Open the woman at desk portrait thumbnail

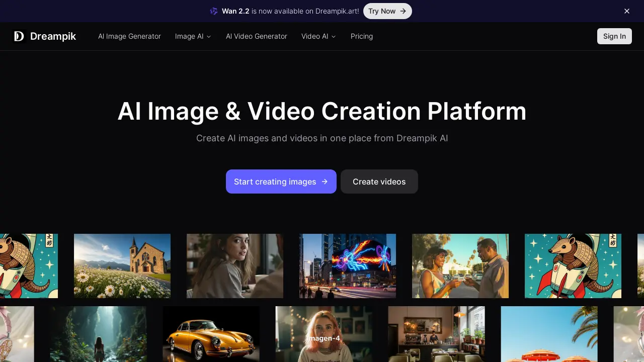point(235,266)
